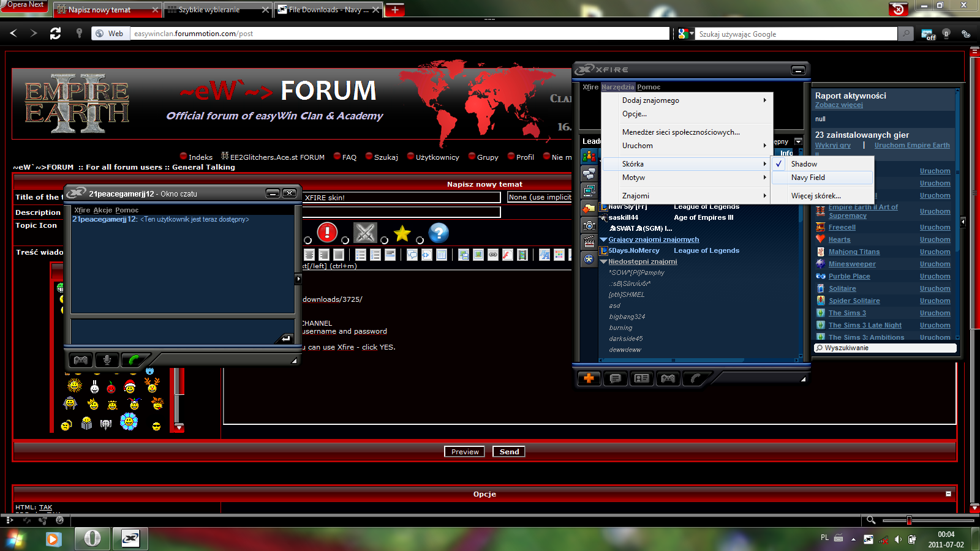Collapse Opcje panel on forum
This screenshot has width=980, height=551.
point(948,493)
